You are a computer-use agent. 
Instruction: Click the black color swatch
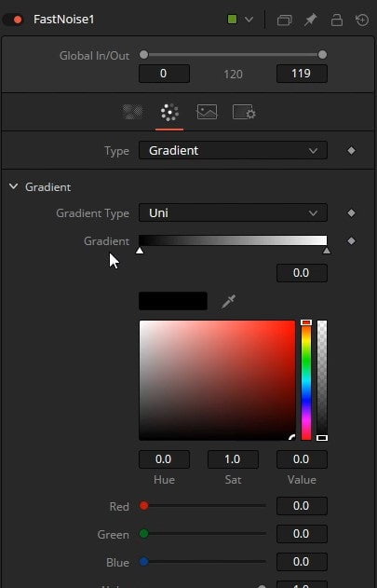[173, 301]
